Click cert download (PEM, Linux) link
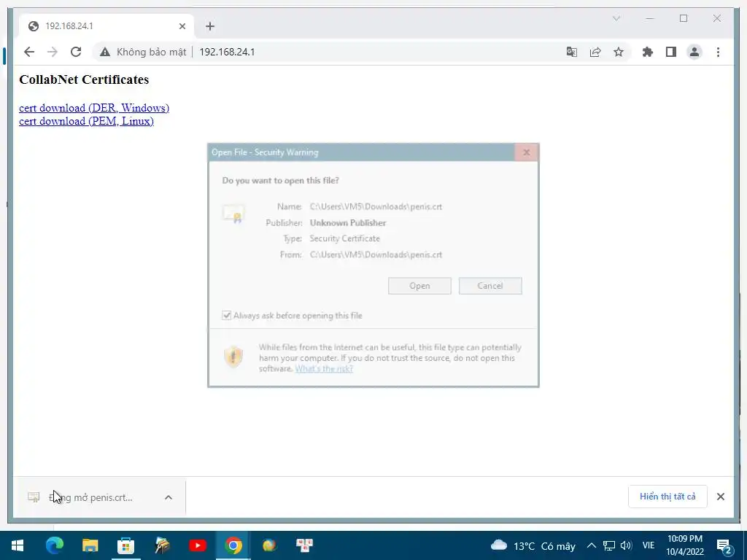This screenshot has width=747, height=560. tap(86, 122)
